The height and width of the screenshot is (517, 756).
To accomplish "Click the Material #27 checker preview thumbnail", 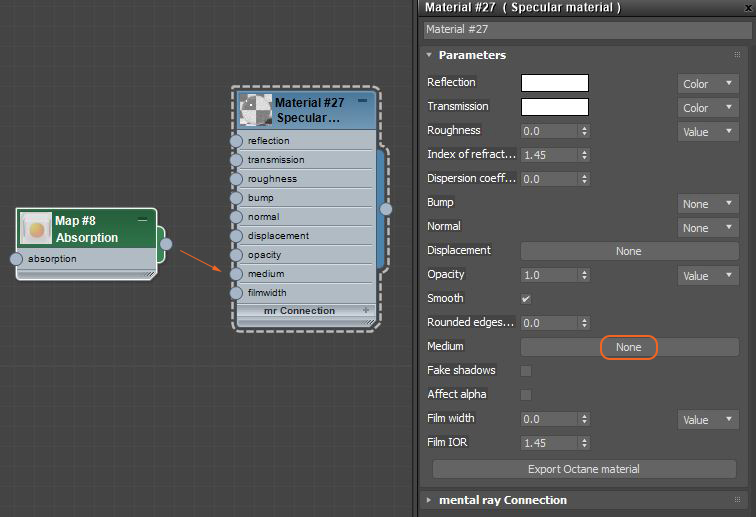I will pos(256,109).
